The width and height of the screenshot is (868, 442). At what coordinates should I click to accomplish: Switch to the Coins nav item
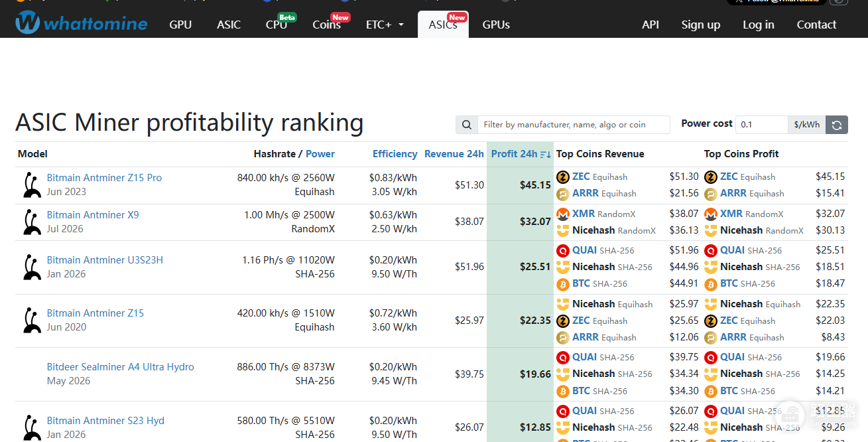(327, 25)
